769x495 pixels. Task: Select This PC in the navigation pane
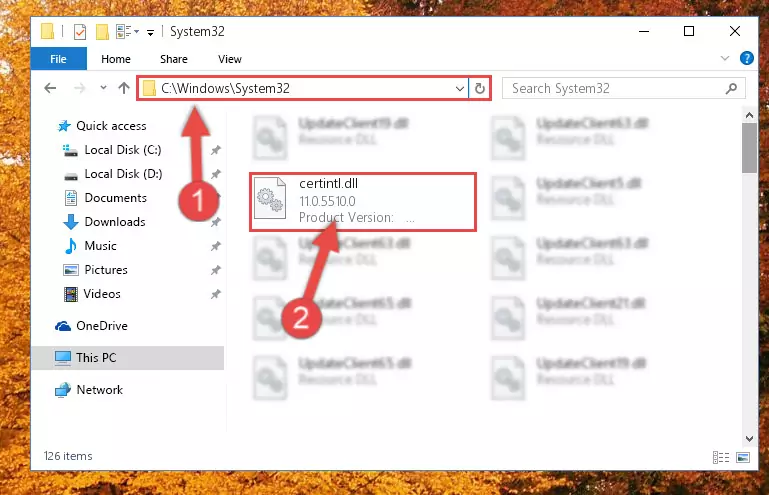(128, 358)
